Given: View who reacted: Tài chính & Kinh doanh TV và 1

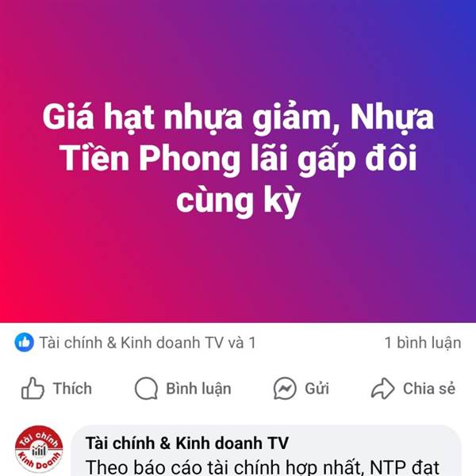Looking at the screenshot, I should pyautogui.click(x=148, y=343).
